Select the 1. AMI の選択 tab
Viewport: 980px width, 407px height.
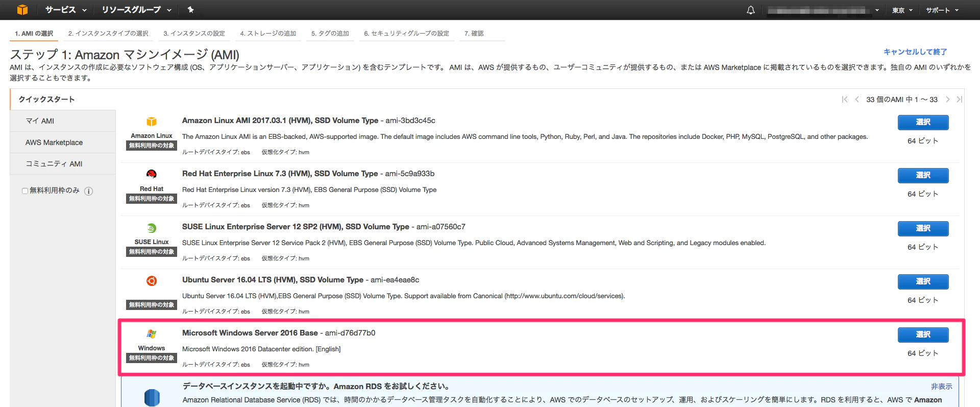(34, 33)
